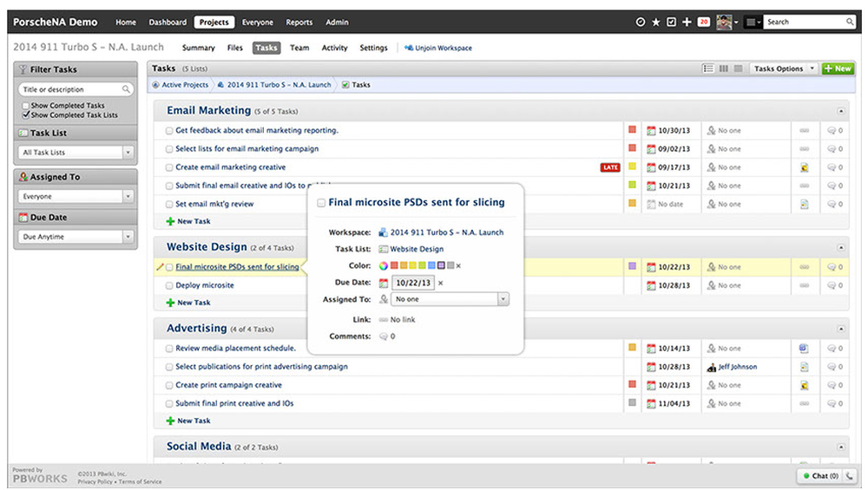Open color wheel picker in task popup
This screenshot has width=868, height=490.
[x=383, y=266]
